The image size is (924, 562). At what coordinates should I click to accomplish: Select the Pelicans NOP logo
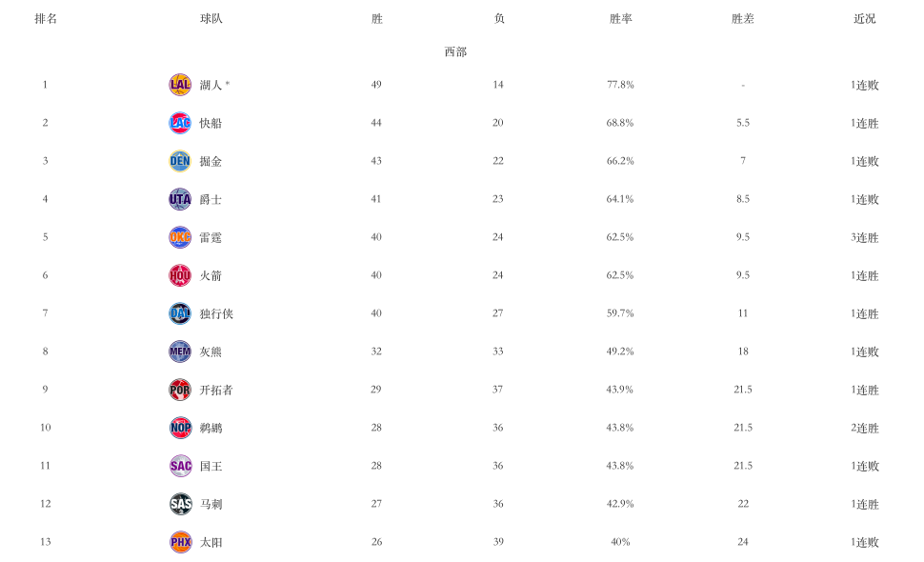coord(180,428)
